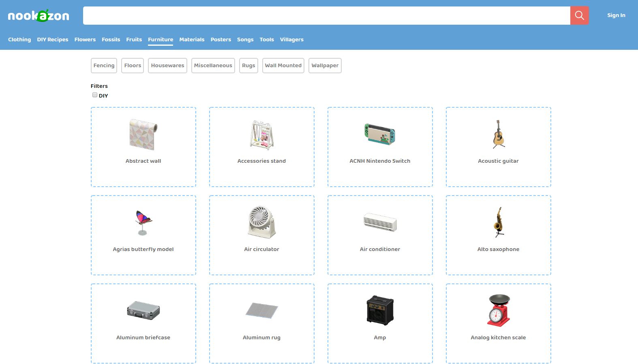Select the Amp speaker image
Image resolution: width=638 pixels, height=364 pixels.
[x=380, y=311]
